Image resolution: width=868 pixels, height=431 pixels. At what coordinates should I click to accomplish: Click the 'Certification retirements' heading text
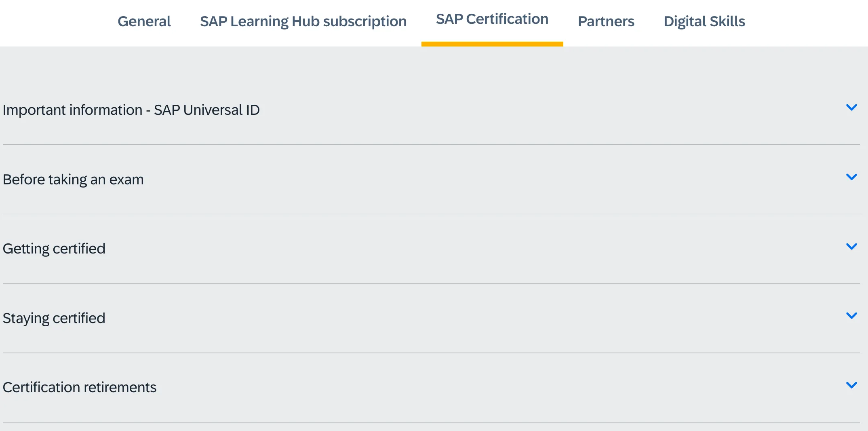[79, 387]
